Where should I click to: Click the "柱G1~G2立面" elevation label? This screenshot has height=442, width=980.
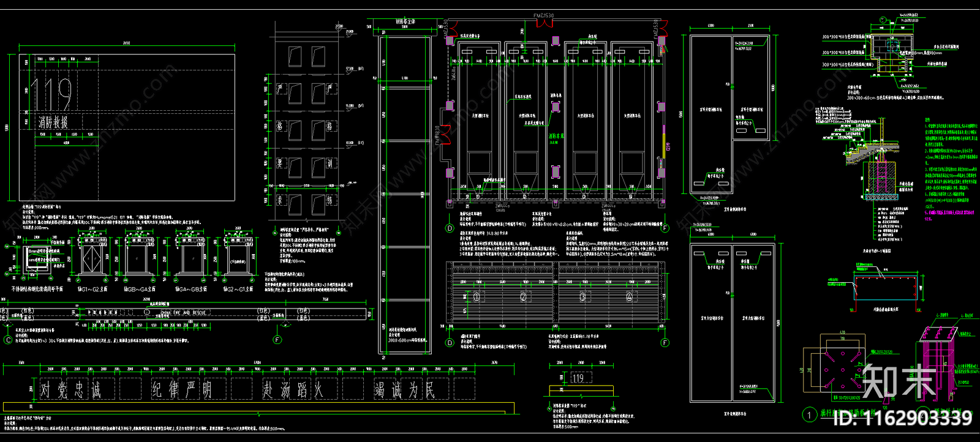pos(92,289)
